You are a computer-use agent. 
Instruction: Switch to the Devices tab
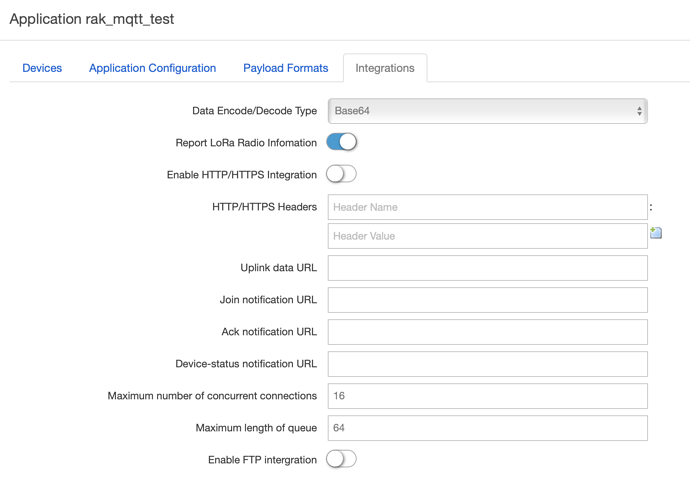click(x=42, y=68)
